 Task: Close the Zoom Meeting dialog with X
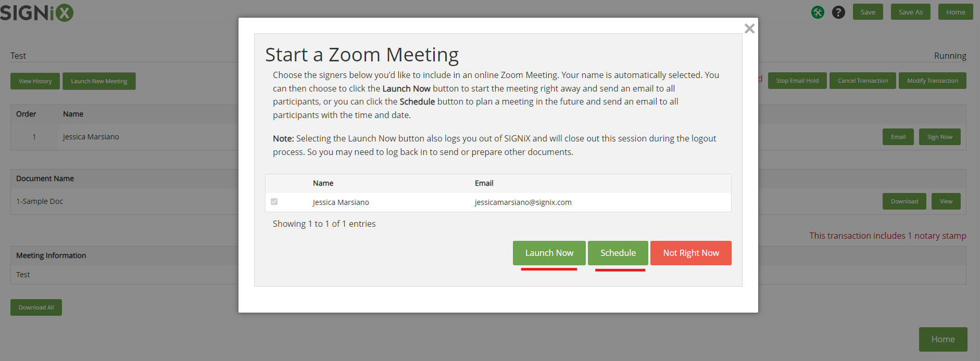tap(749, 29)
